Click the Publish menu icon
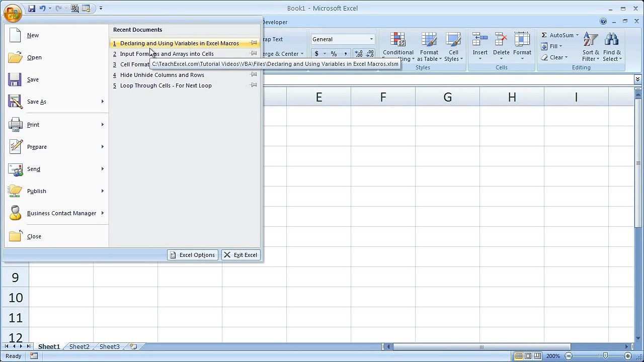The height and width of the screenshot is (362, 644). (x=15, y=191)
